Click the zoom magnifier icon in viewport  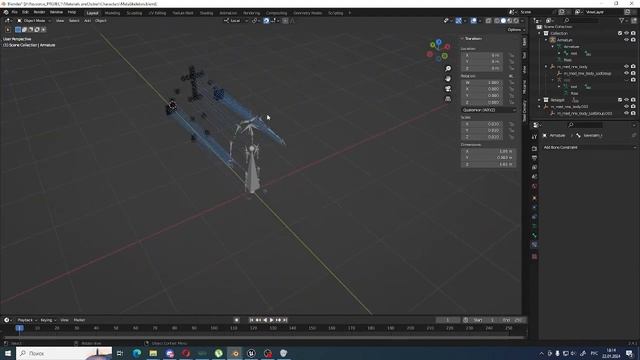pos(448,69)
